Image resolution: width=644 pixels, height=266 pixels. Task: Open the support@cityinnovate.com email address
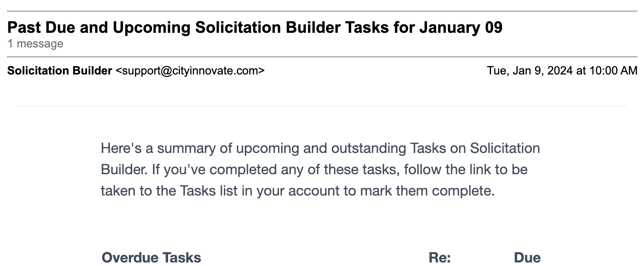tap(190, 70)
